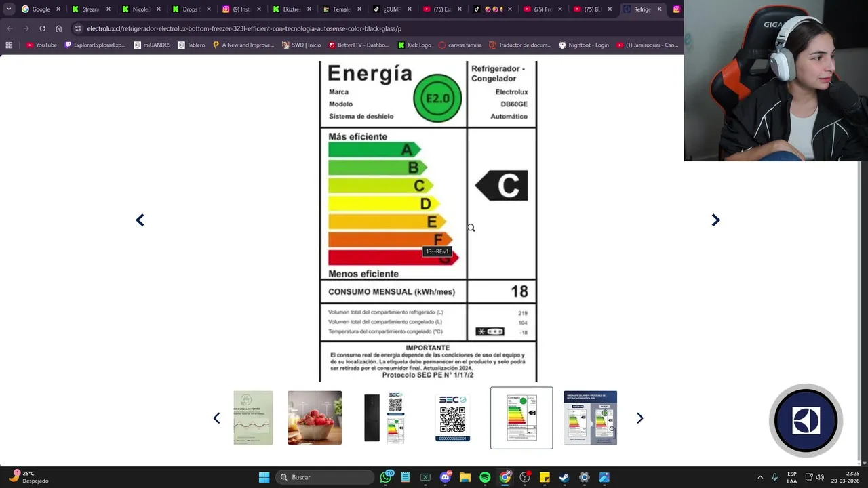
Task: Open File Explorer from the taskbar
Action: click(x=465, y=477)
